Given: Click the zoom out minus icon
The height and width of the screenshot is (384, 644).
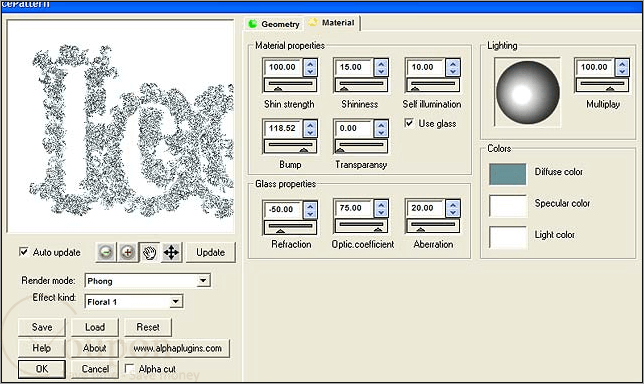Looking at the screenshot, I should 106,252.
